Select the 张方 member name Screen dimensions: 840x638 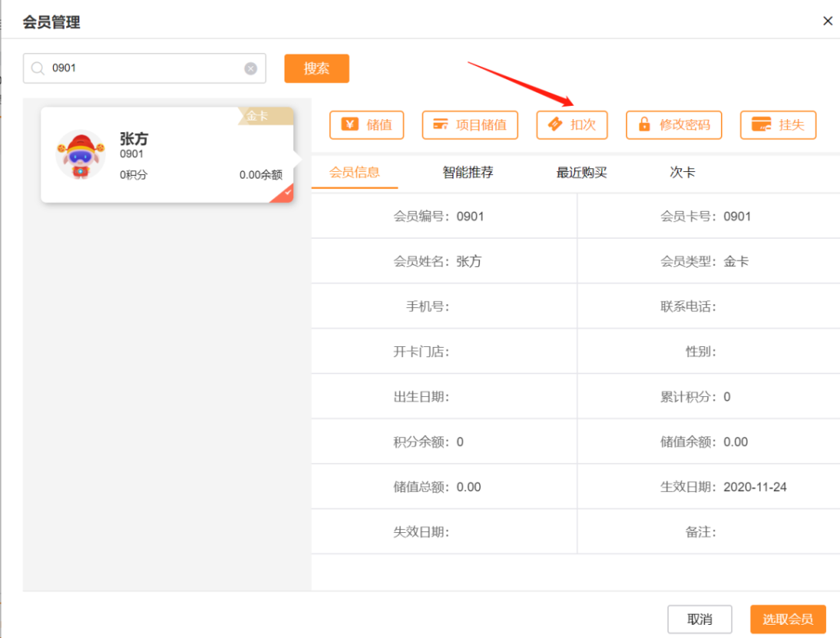[134, 138]
